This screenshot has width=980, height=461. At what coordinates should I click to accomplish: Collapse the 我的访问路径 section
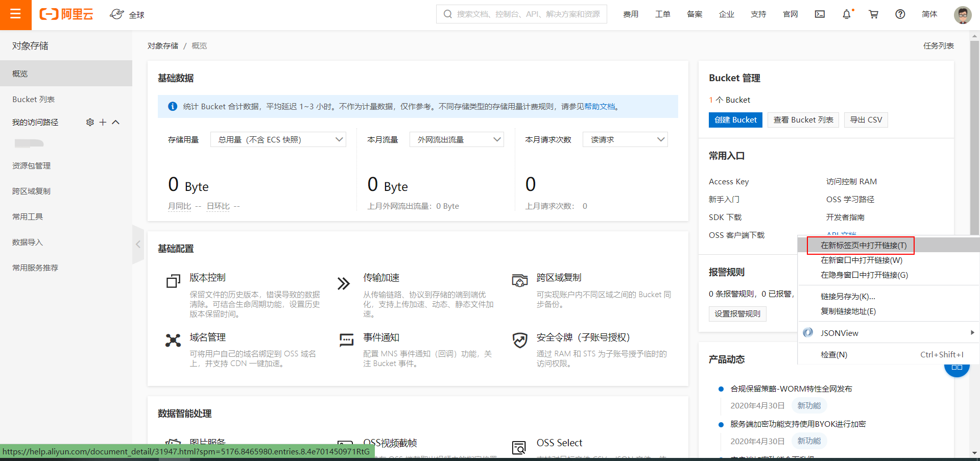tap(115, 122)
